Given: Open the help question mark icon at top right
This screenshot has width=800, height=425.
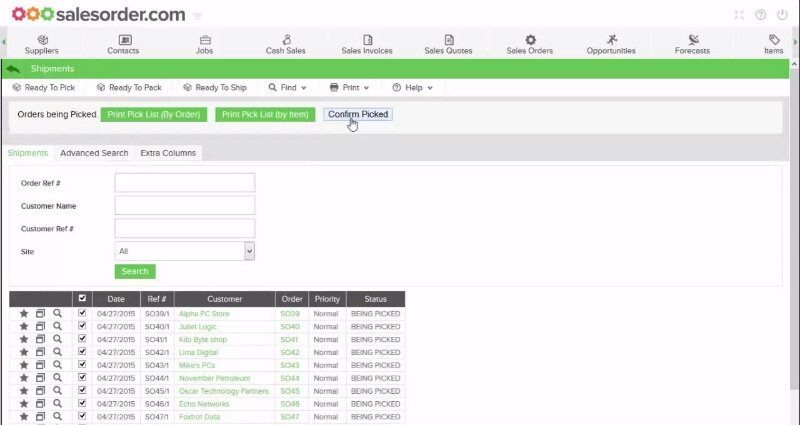Looking at the screenshot, I should point(761,15).
